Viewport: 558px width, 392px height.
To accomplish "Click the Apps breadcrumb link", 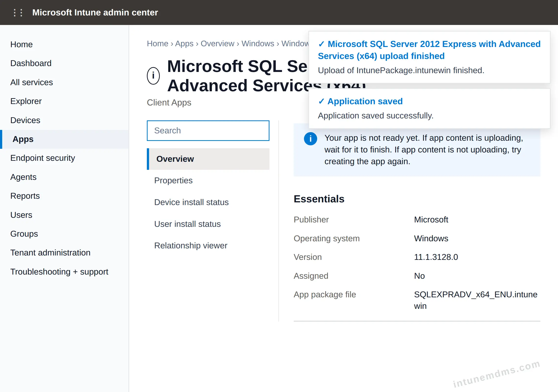I will click(x=184, y=44).
